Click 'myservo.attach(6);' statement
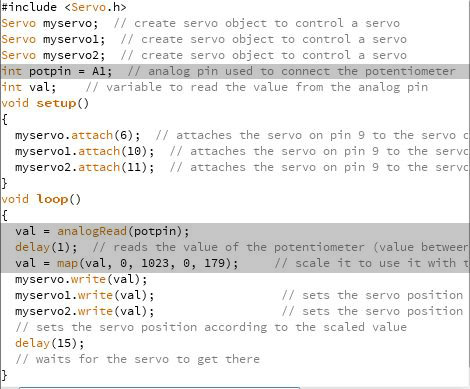Viewport: 470px width, 389px height. pos(78,135)
